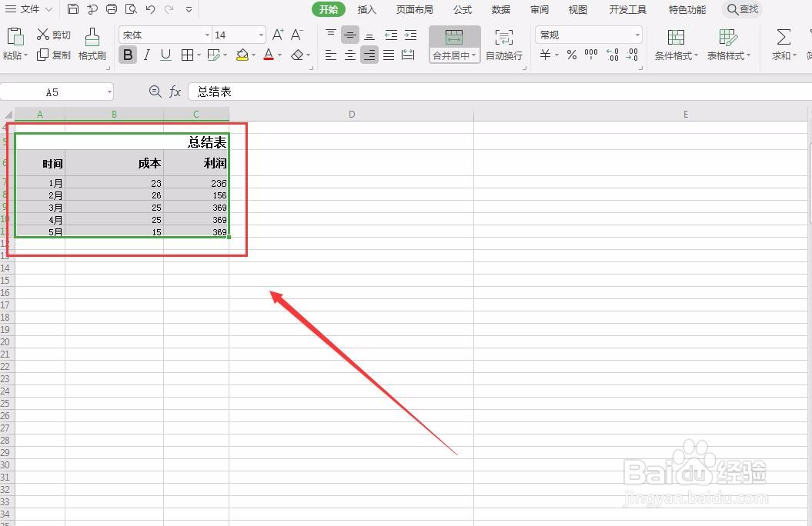The image size is (812, 526).
Task: Decrease font size with A- icon
Action: (297, 35)
